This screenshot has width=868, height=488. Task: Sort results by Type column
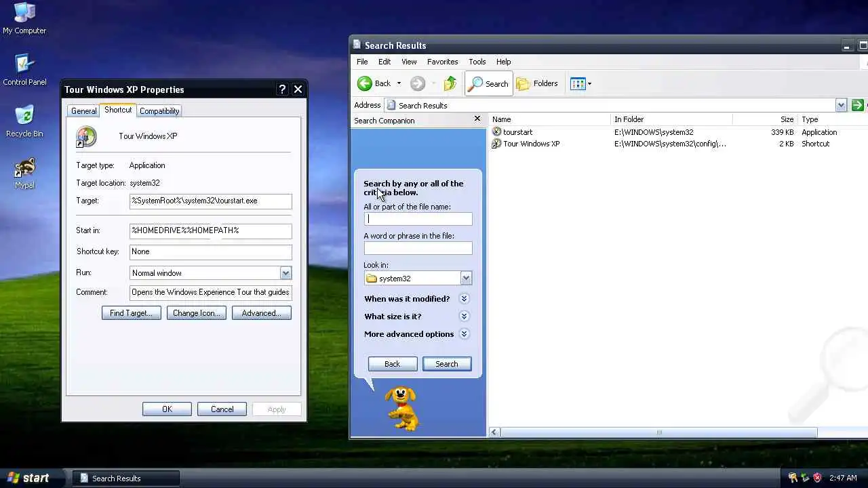(833, 119)
